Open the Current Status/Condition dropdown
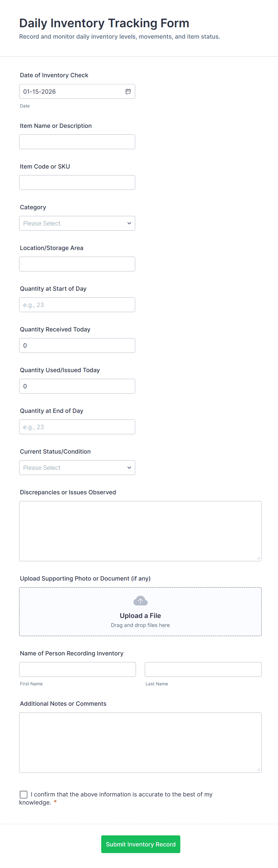278x868 pixels. (x=77, y=467)
